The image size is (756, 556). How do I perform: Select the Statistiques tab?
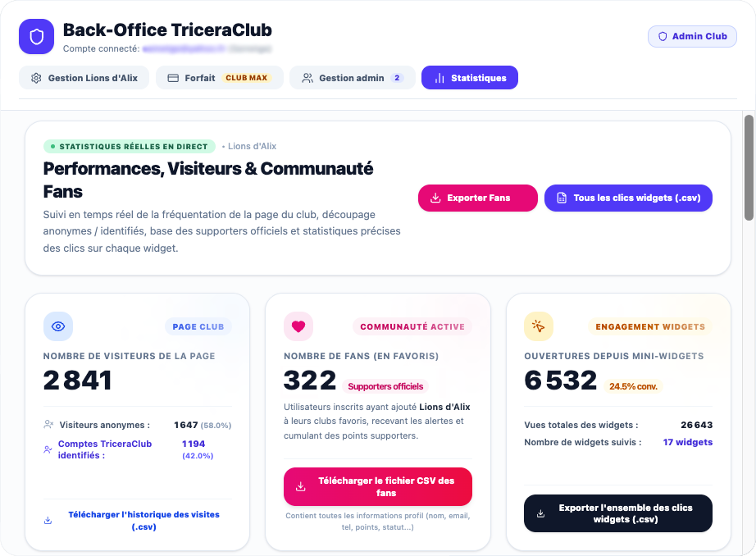(x=470, y=78)
